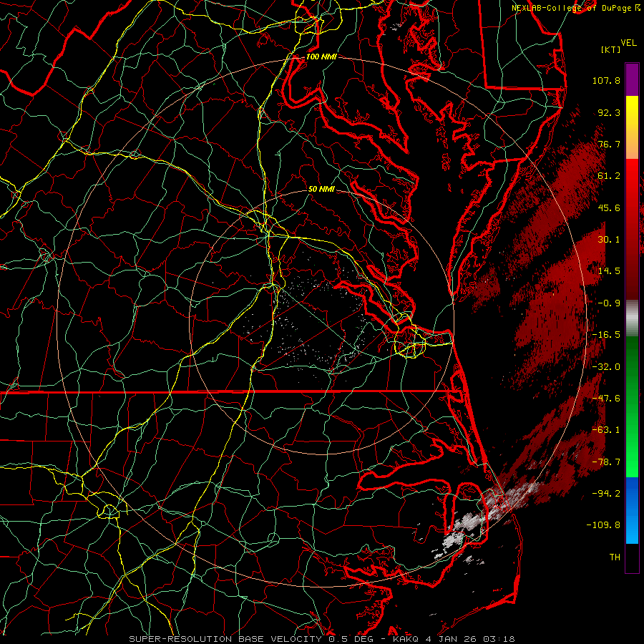Click the 61.2 scale value
This screenshot has width=644, height=644.
(609, 176)
